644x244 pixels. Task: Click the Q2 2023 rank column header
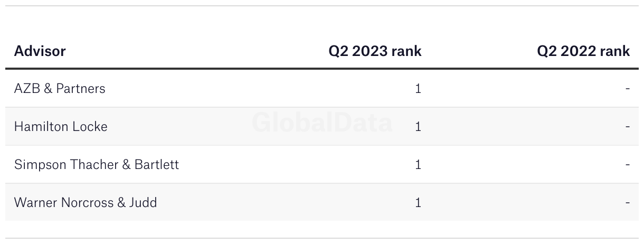[x=375, y=51]
